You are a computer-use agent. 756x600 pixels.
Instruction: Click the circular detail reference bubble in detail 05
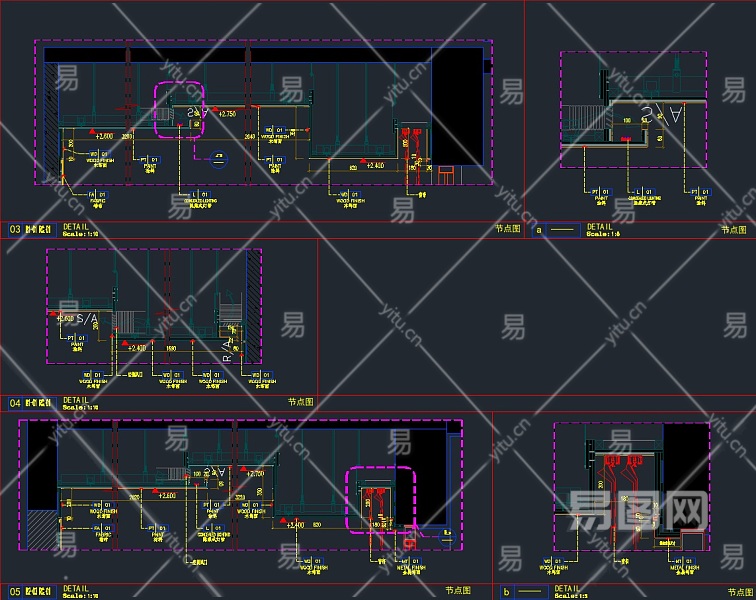coord(447,537)
